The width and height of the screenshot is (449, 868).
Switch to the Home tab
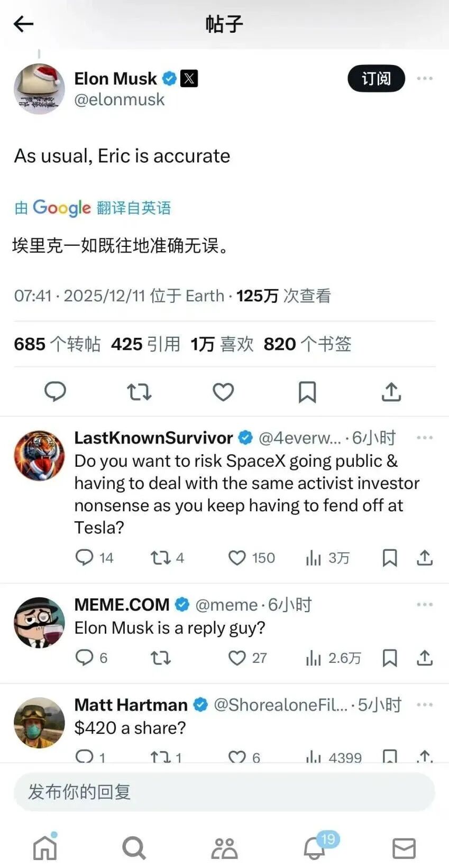click(x=45, y=847)
